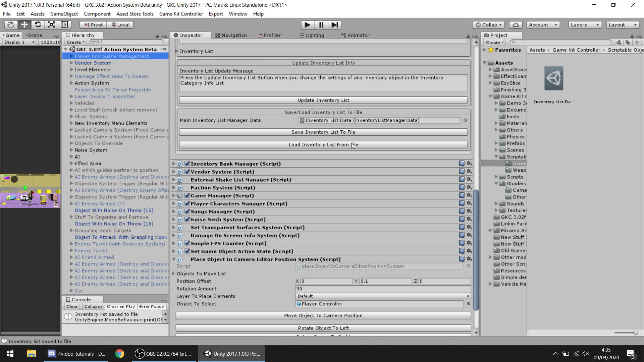
Task: Toggle the Noise Mesh System checkbox
Action: pyautogui.click(x=187, y=219)
